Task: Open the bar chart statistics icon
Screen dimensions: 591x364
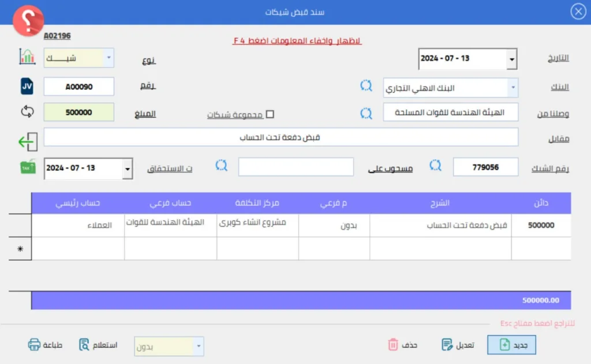Action: coord(27,57)
